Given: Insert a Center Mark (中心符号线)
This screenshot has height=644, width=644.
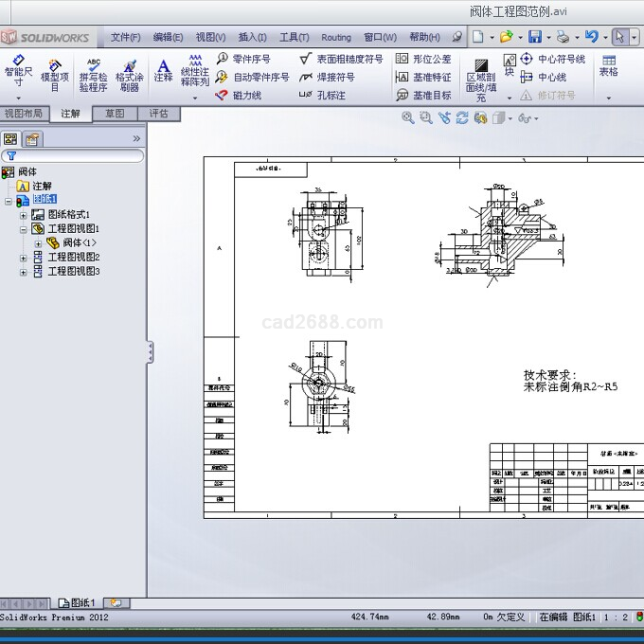Looking at the screenshot, I should tap(553, 59).
